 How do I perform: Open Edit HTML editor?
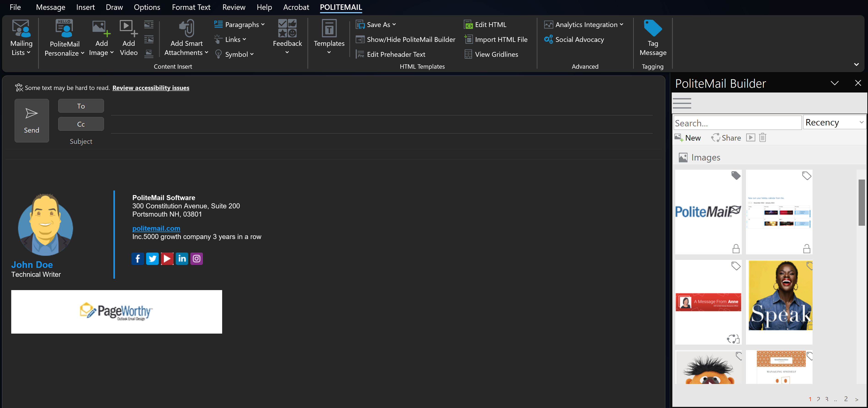(485, 24)
